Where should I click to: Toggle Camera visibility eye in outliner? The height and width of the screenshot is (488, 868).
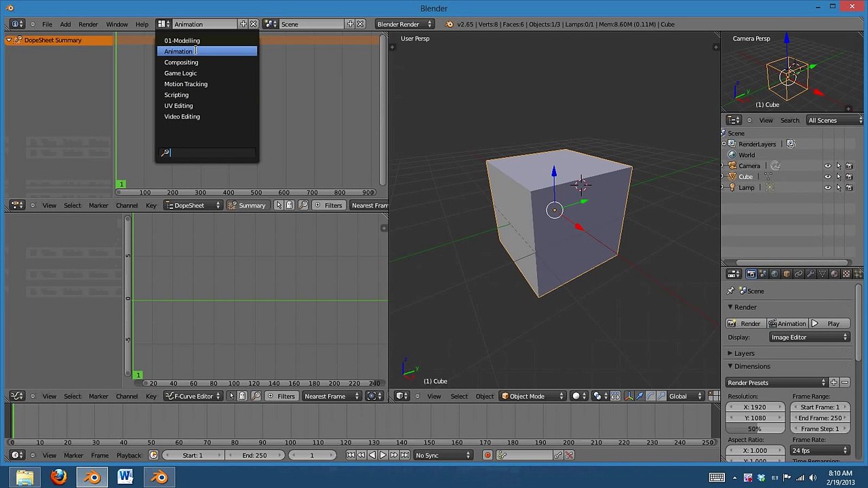(827, 166)
